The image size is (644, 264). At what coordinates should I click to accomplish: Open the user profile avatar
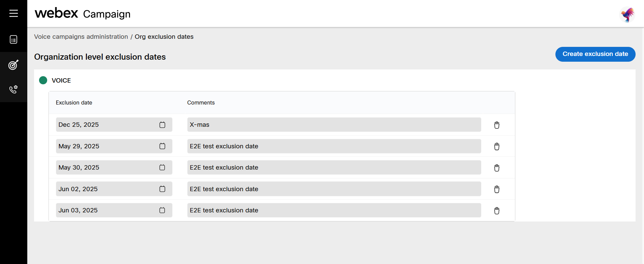coord(627,14)
